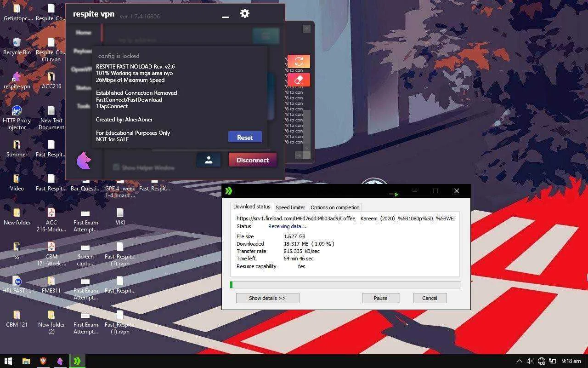The image size is (588, 368).
Task: Click the fireload download URL text
Action: point(345,218)
